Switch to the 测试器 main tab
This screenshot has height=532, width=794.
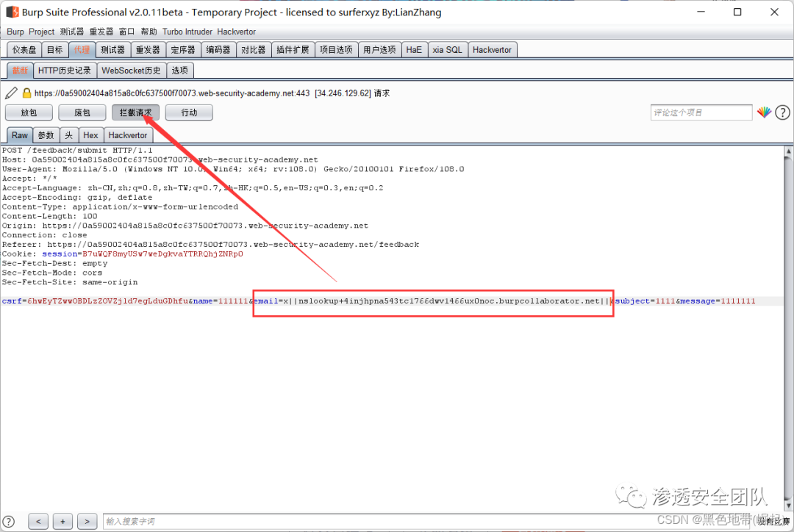[x=112, y=50]
